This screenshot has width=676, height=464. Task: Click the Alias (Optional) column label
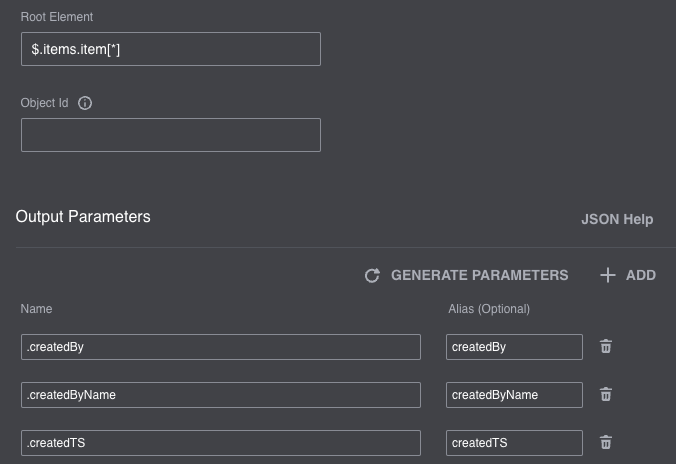489,309
